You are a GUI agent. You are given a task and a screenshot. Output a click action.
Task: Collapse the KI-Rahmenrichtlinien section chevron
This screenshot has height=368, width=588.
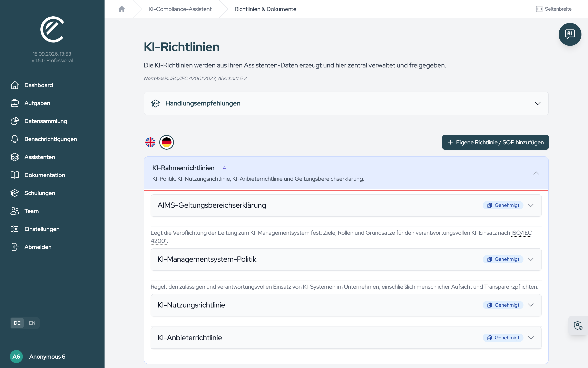(536, 173)
